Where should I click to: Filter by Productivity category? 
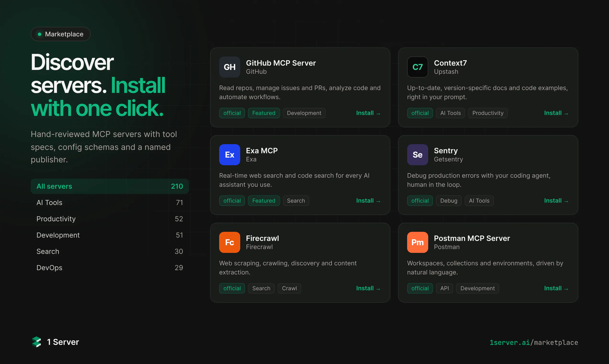point(110,219)
